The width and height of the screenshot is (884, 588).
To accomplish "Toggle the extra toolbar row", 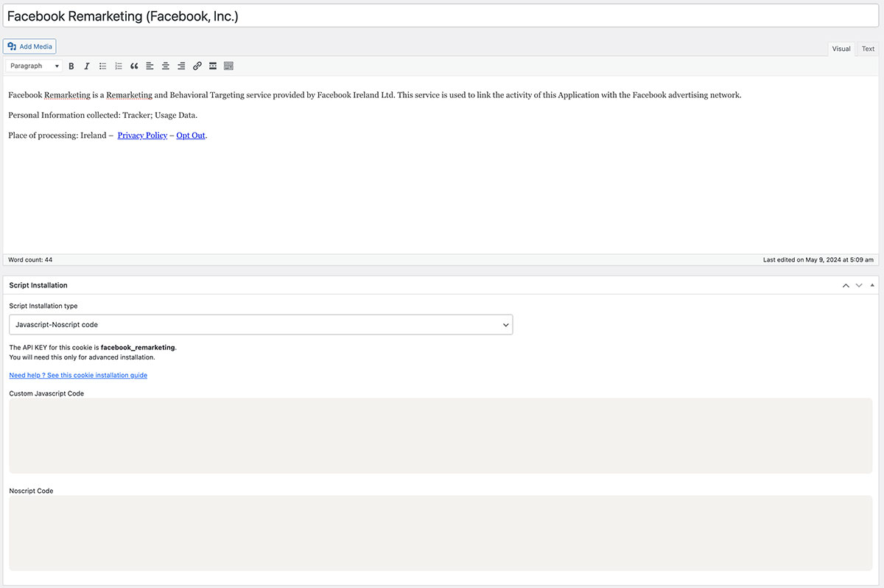I will 228,66.
